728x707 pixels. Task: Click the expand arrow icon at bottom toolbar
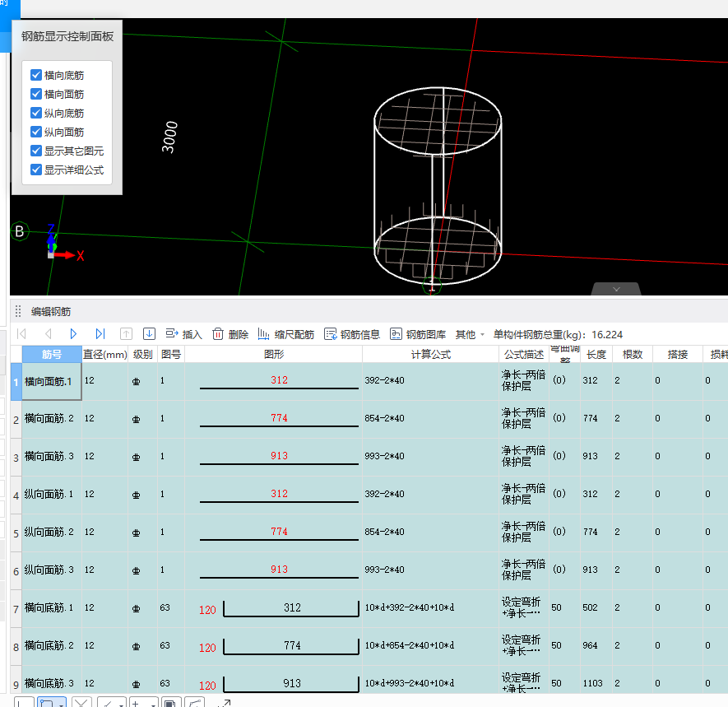[225, 703]
